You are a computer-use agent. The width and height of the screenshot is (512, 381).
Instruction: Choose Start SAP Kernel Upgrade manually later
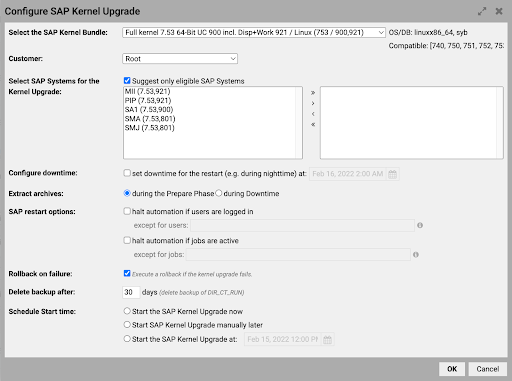pos(127,325)
